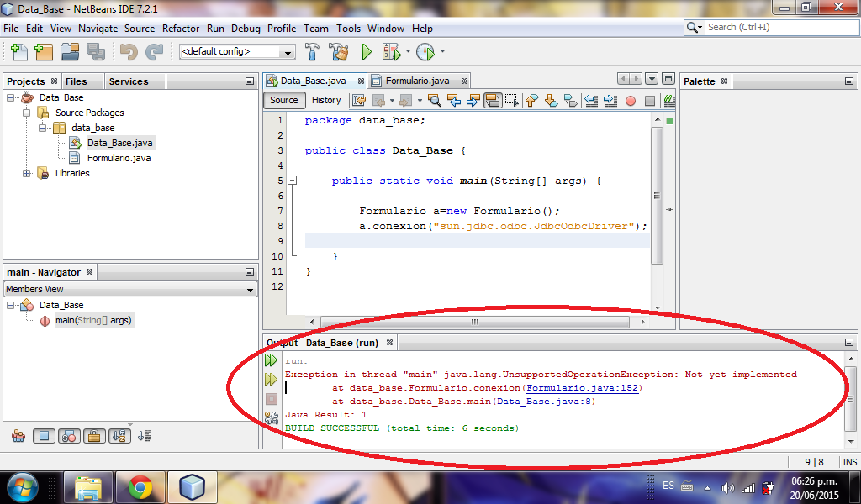This screenshot has height=504, width=861.
Task: Toggle Show Fields filter in Navigator
Action: 44,436
